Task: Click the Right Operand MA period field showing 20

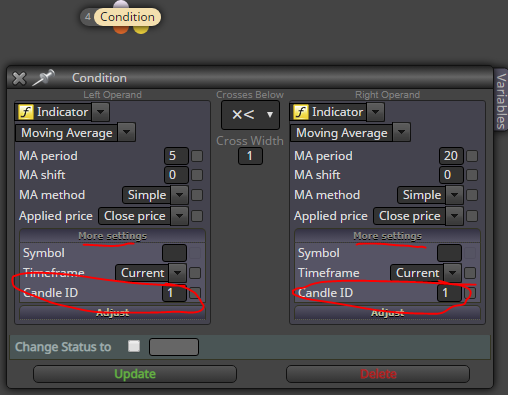Action: click(x=451, y=156)
